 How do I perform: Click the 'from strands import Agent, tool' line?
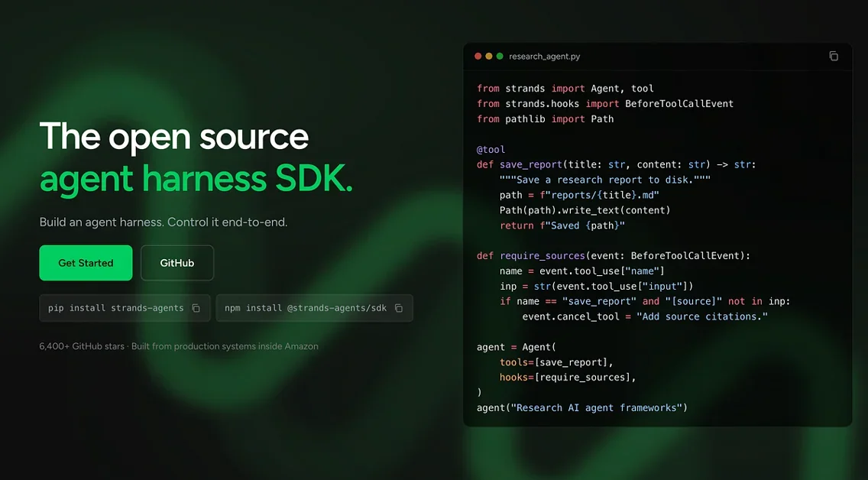click(x=565, y=89)
